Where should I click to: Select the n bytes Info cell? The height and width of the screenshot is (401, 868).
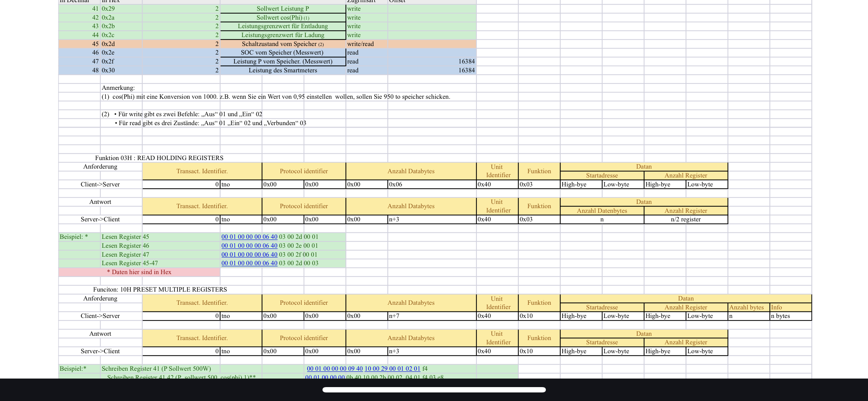791,316
